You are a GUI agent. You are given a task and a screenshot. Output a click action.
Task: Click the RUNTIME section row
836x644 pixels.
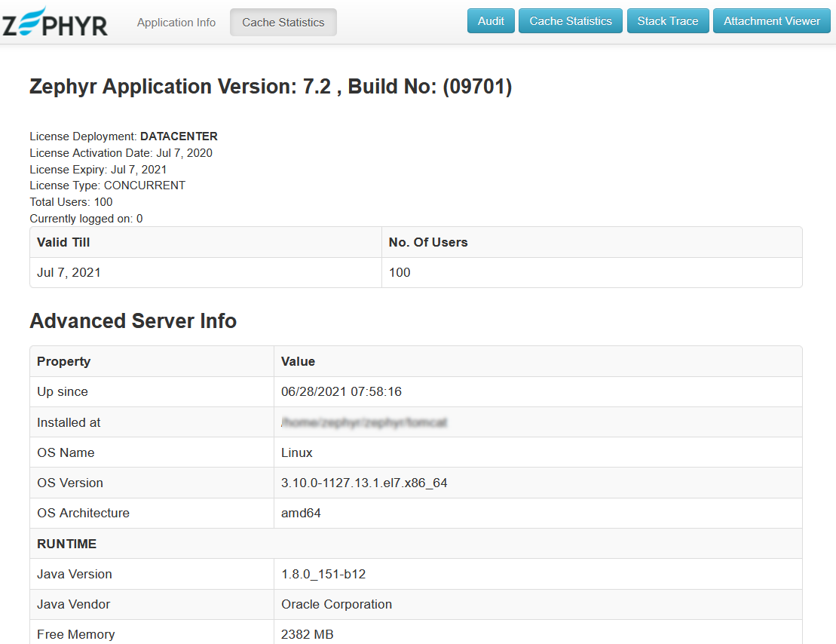[66, 544]
